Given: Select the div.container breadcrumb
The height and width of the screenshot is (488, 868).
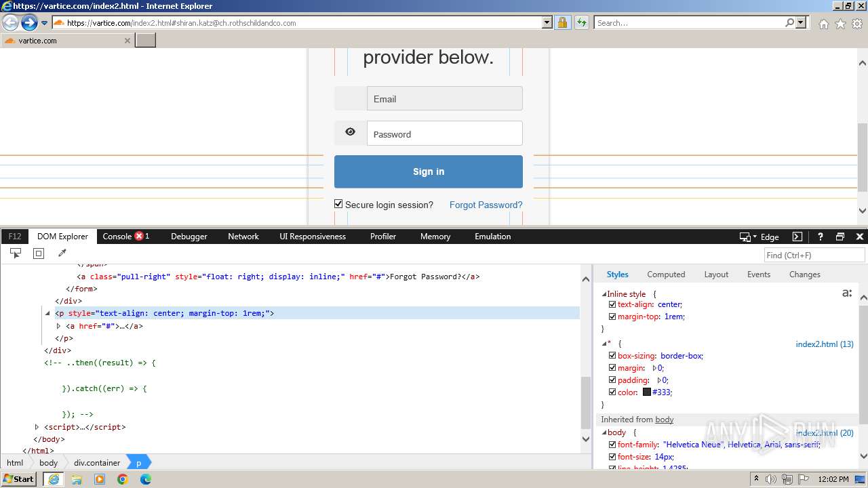Looking at the screenshot, I should (97, 463).
